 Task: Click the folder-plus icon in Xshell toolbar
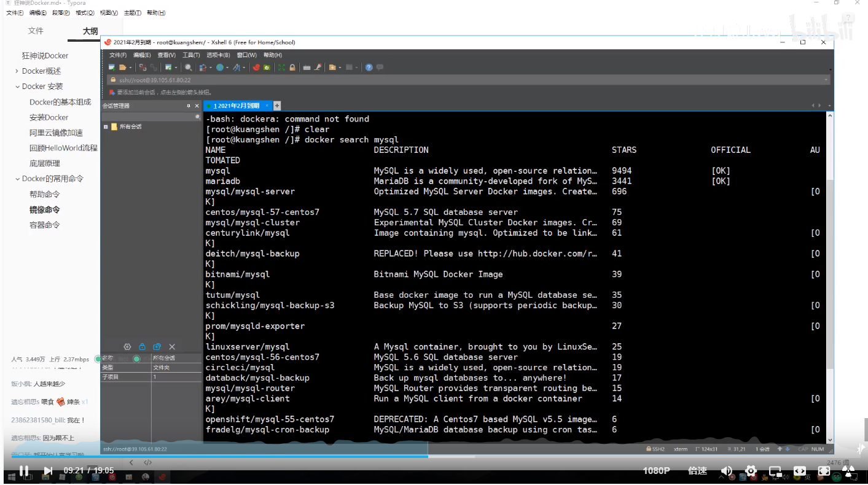(x=332, y=68)
